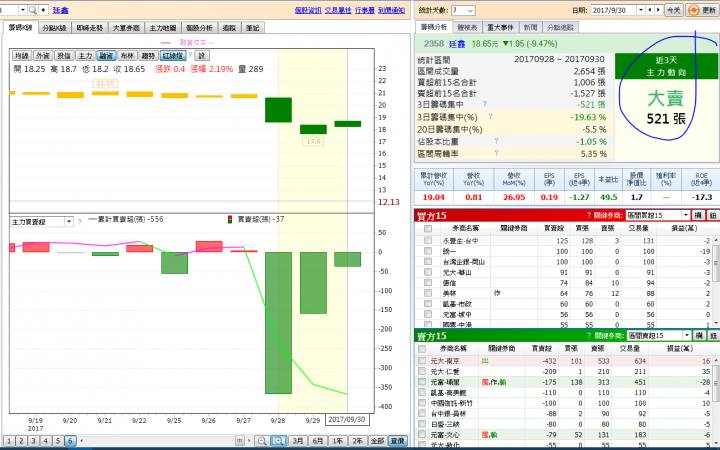Image resolution: width=720 pixels, height=450 pixels.
Task: Click the help question mark beside 紅綠燈
Action: click(190, 56)
